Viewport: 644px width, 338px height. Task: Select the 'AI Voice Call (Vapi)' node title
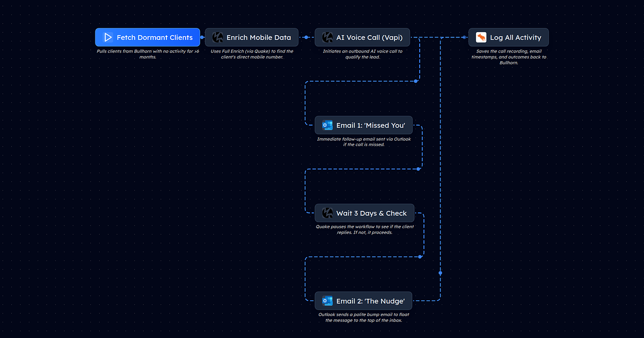tap(369, 38)
